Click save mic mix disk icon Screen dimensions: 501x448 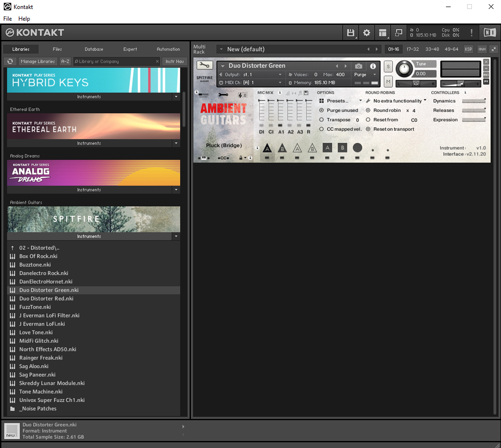click(306, 93)
